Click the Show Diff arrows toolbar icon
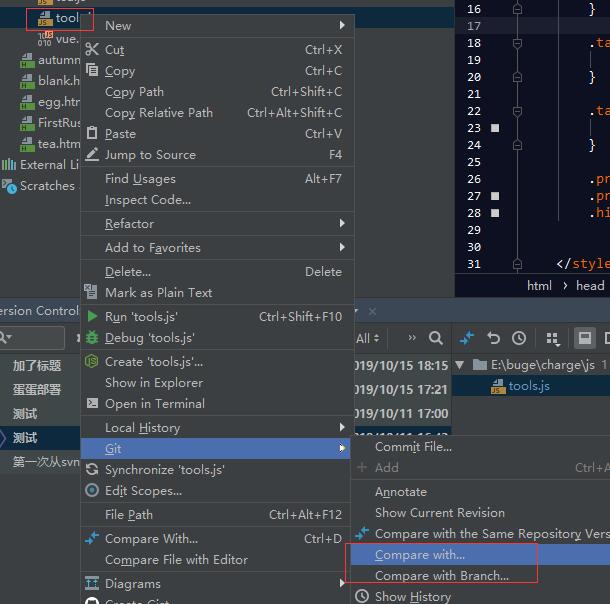Viewport: 610px width, 604px height. point(467,338)
